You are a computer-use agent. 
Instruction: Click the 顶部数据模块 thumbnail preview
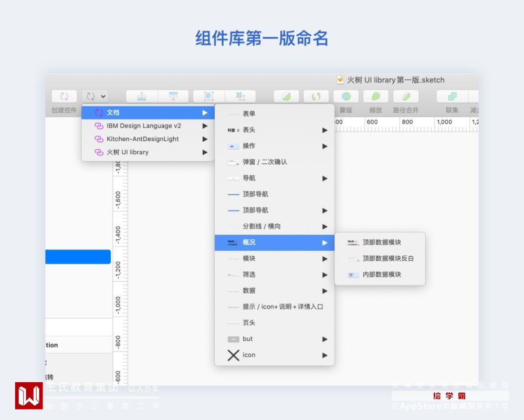[x=353, y=243]
